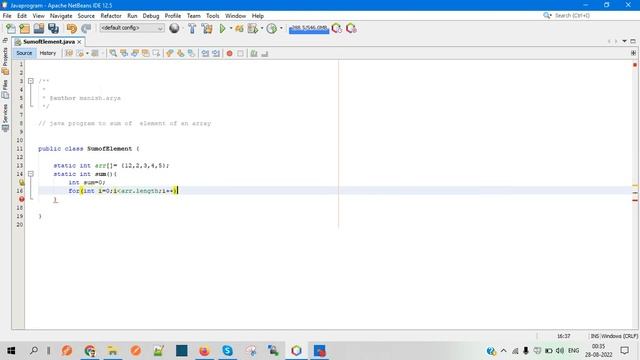Screen dimensions: 640x360
Task: Open the File menu
Action: (7, 16)
